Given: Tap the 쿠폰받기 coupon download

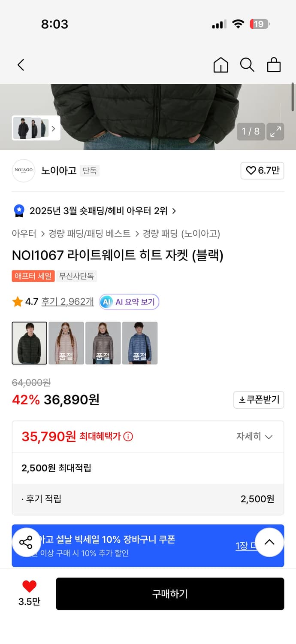Looking at the screenshot, I should (259, 400).
